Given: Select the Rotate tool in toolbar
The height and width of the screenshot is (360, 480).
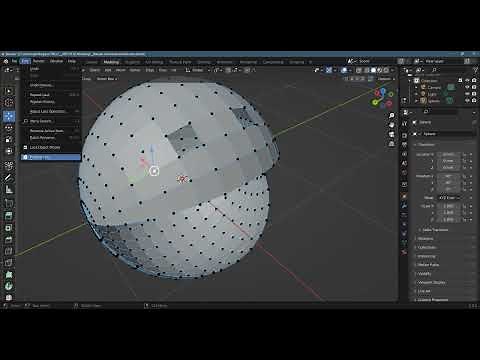Looking at the screenshot, I should pyautogui.click(x=9, y=128).
